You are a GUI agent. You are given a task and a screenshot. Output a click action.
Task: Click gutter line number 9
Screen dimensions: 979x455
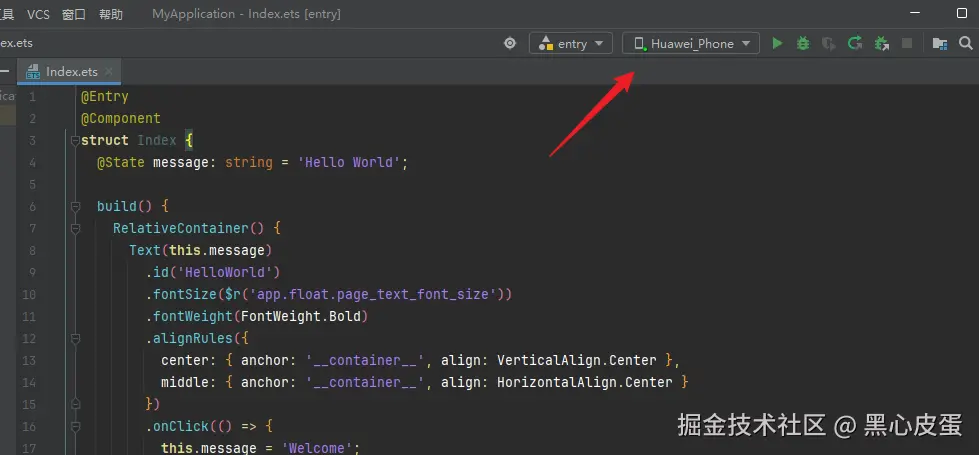click(32, 272)
